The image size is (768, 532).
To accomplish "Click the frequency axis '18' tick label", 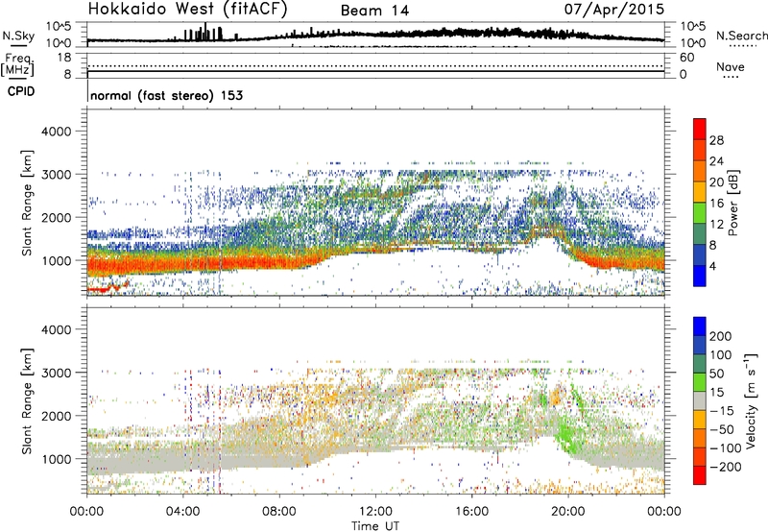I will [64, 58].
